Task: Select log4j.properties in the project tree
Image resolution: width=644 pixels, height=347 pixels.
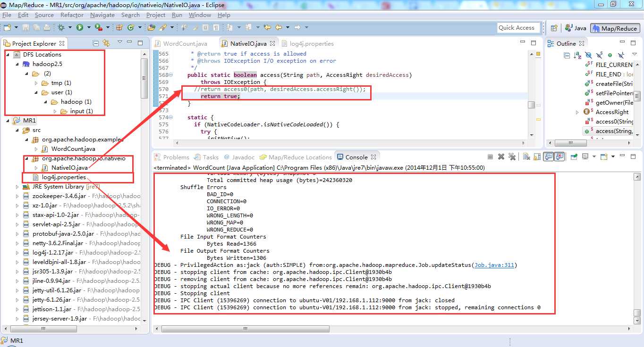Action: [64, 177]
